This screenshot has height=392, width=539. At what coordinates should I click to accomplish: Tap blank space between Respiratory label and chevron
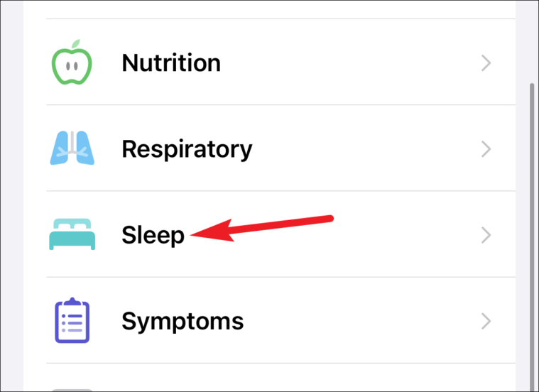(366, 149)
